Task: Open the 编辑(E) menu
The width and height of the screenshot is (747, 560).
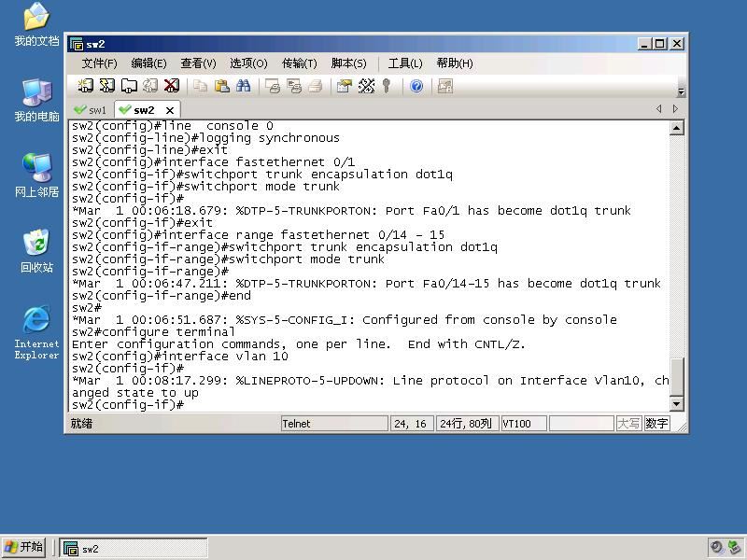Action: pyautogui.click(x=148, y=63)
